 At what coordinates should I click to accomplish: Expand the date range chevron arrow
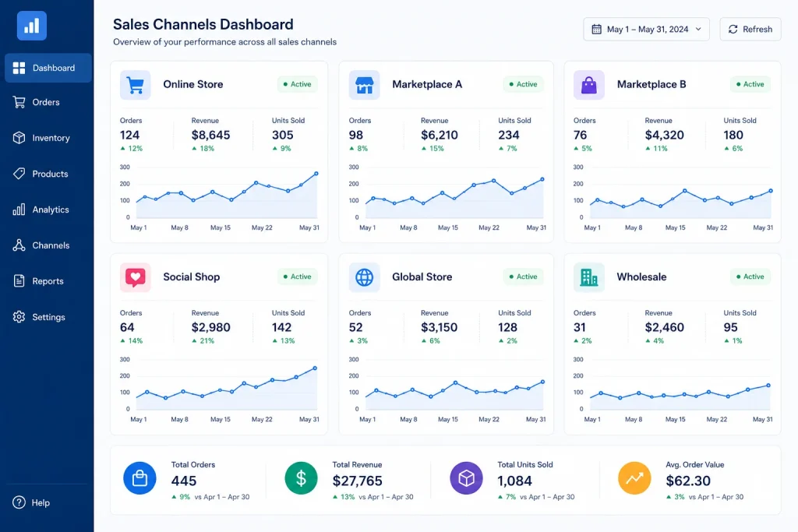pyautogui.click(x=698, y=29)
